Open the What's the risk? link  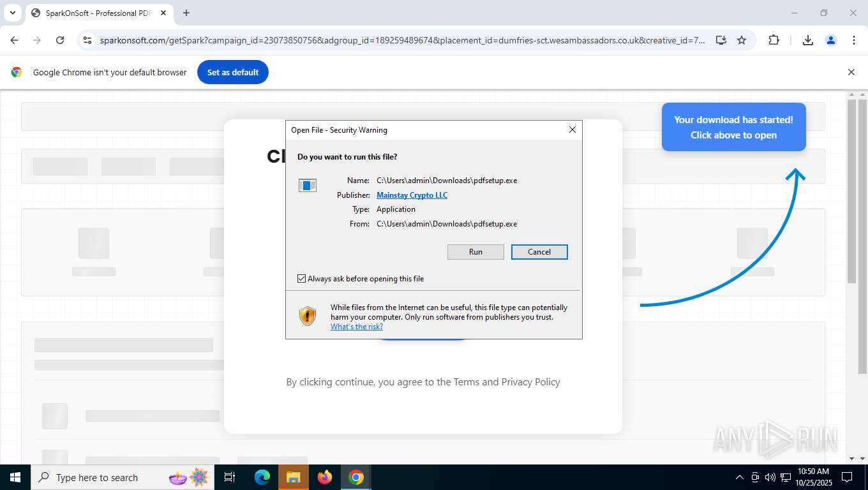click(357, 327)
